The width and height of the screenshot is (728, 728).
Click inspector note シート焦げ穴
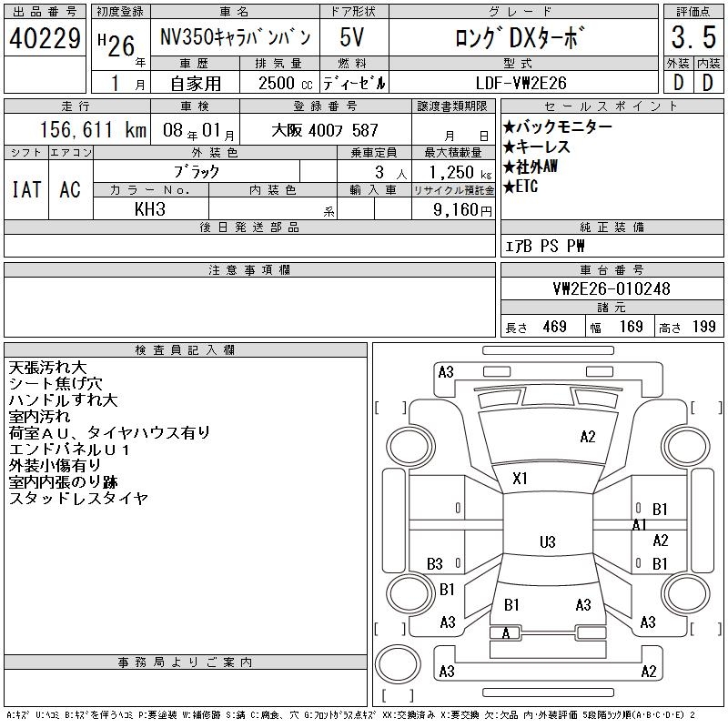coord(56,384)
